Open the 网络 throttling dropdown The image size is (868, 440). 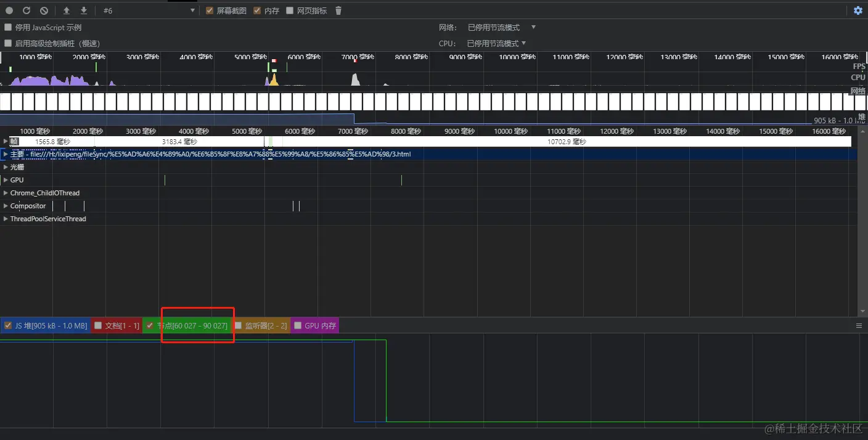(x=502, y=28)
